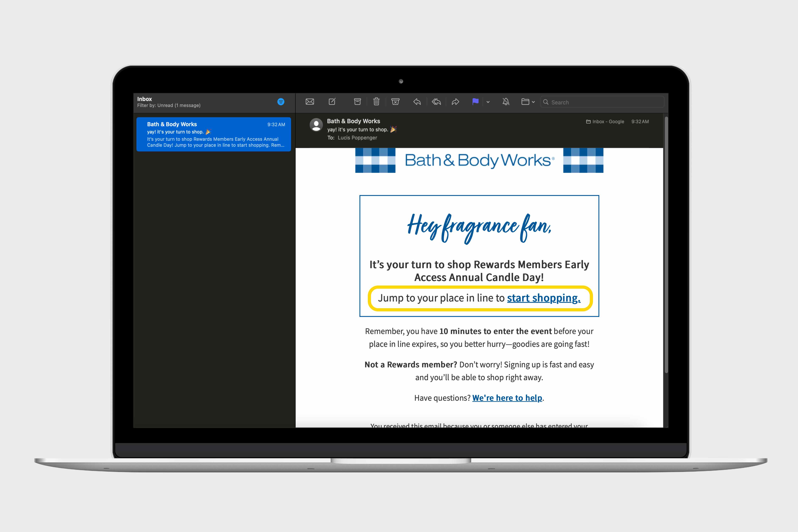Viewport: 798px width, 532px height.
Task: Click the message pane vertical scrollbar
Action: [x=666, y=244]
